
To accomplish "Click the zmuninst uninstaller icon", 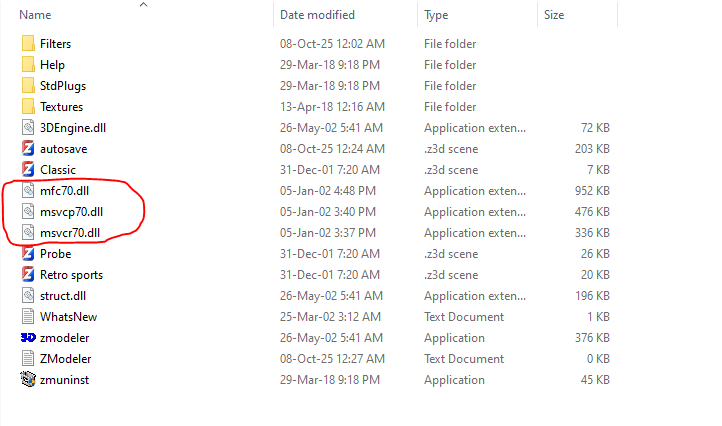I will click(x=28, y=380).
